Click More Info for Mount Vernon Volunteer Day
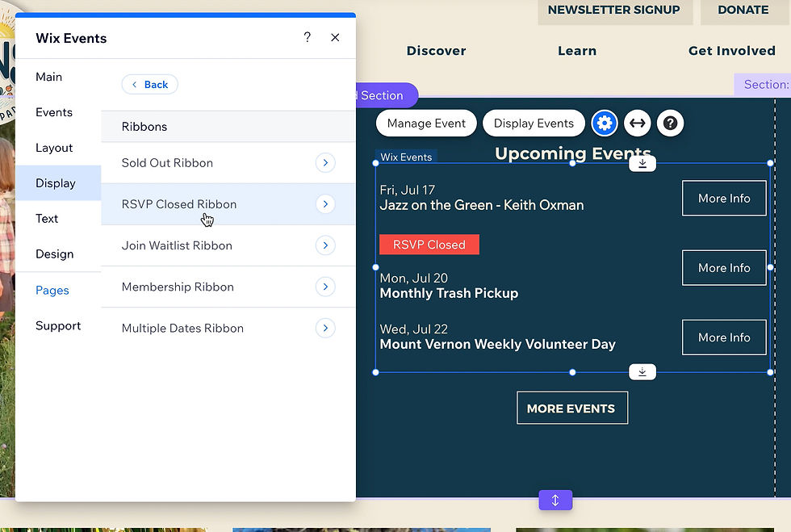 724,337
